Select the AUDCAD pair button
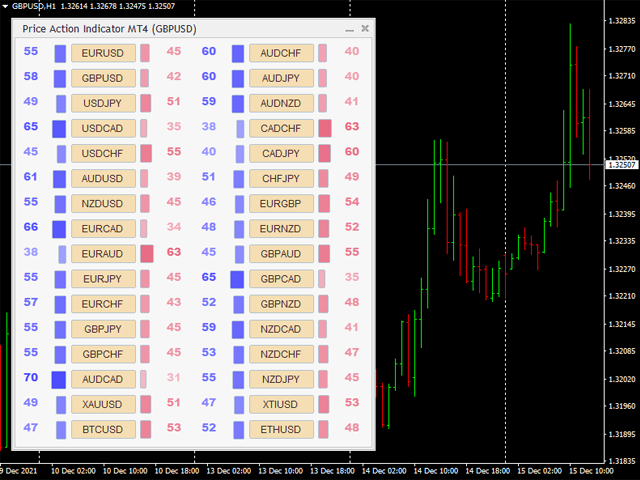Viewport: 640px width, 480px height. [103, 379]
